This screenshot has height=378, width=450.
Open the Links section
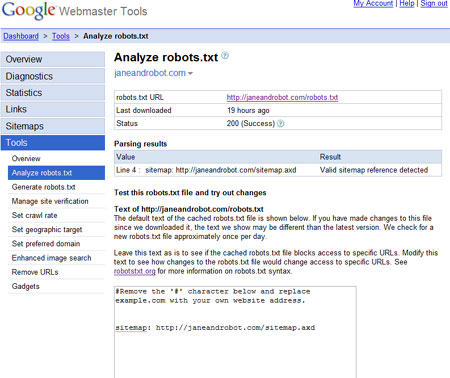coord(53,109)
